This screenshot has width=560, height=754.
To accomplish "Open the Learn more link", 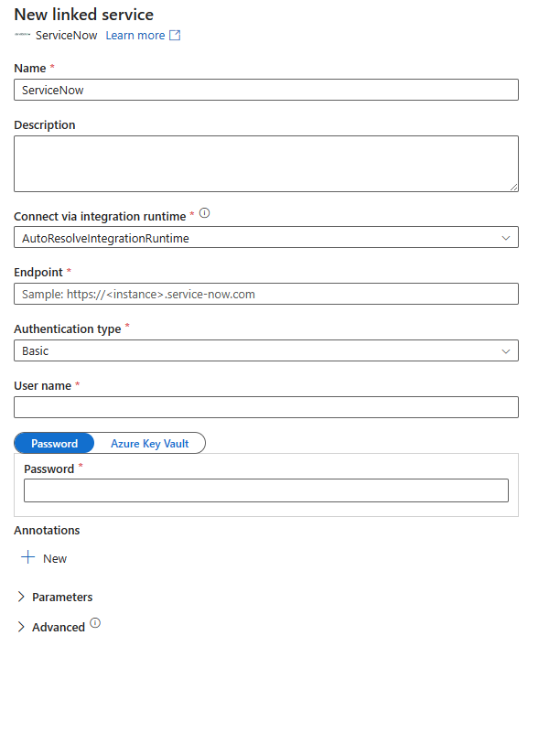I will click(134, 35).
